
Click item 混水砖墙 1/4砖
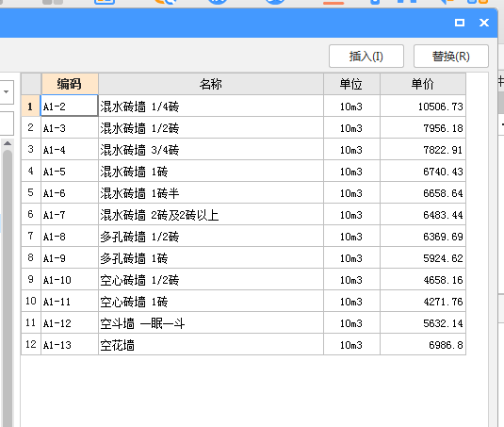pyautogui.click(x=211, y=106)
